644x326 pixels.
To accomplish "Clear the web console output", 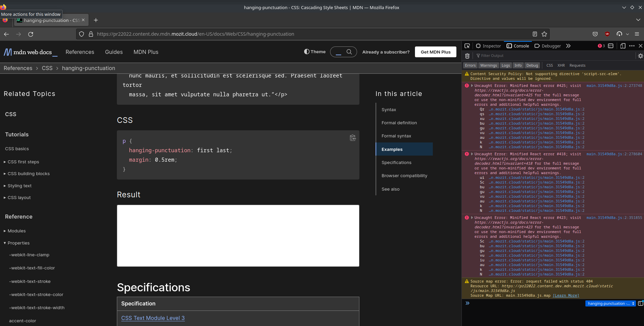I will [467, 56].
